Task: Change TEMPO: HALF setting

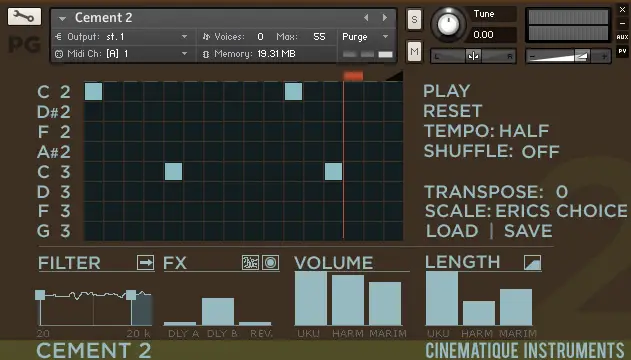Action: click(486, 131)
